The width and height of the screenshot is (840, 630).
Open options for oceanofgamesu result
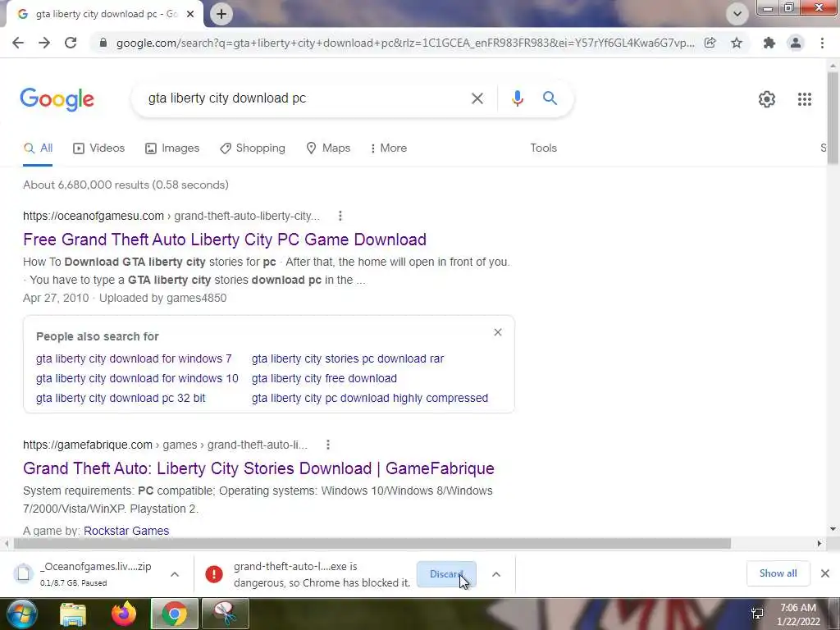340,216
